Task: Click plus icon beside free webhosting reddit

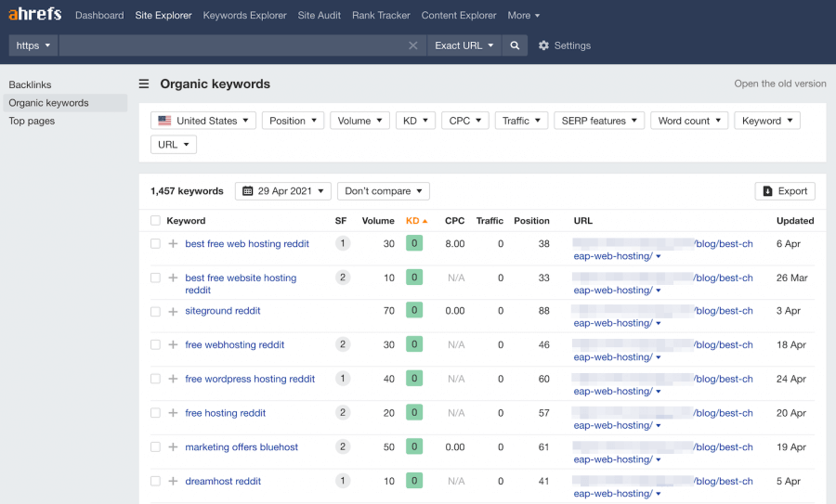Action: pos(173,344)
